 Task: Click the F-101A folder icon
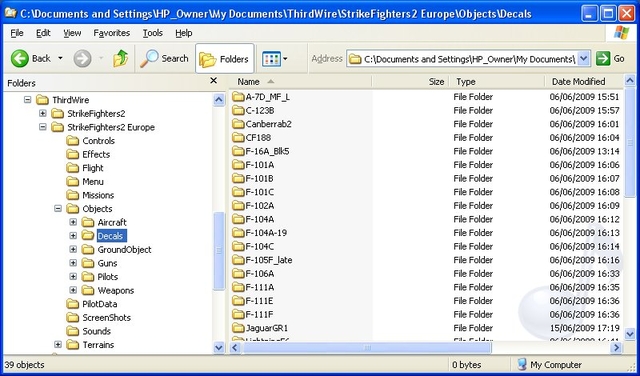tap(238, 165)
